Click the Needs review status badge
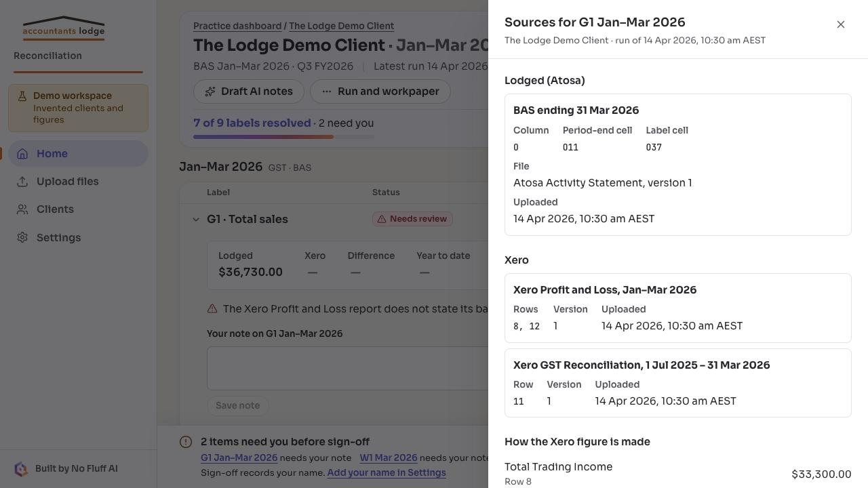 pyautogui.click(x=412, y=219)
